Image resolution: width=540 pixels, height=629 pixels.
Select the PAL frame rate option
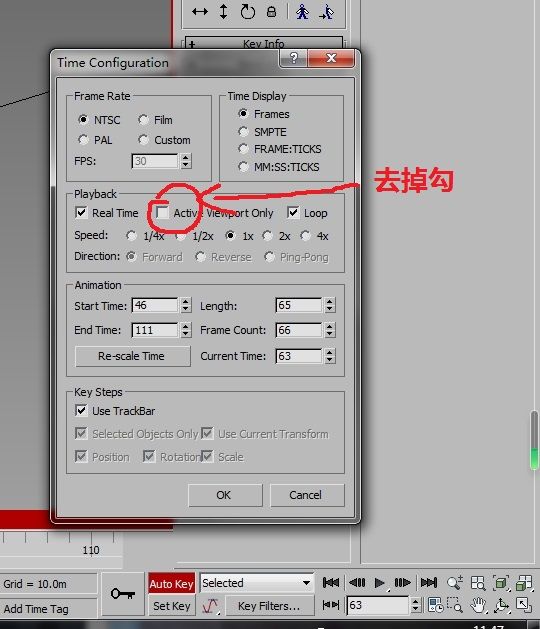point(83,140)
